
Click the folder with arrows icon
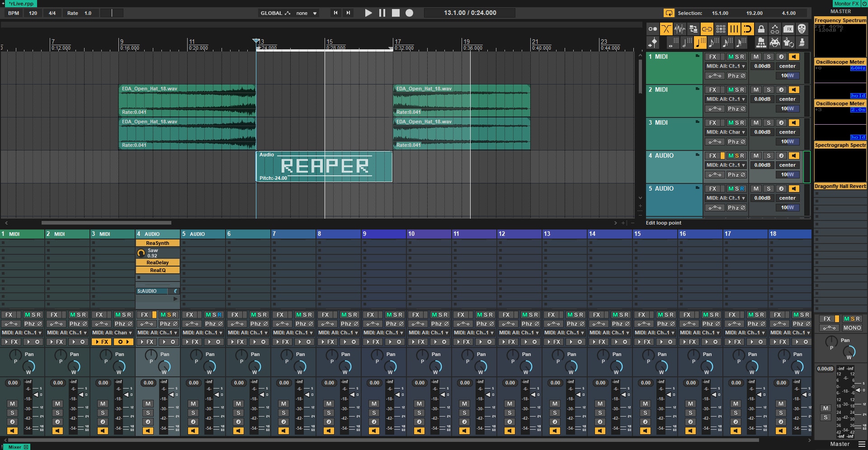pyautogui.click(x=761, y=42)
